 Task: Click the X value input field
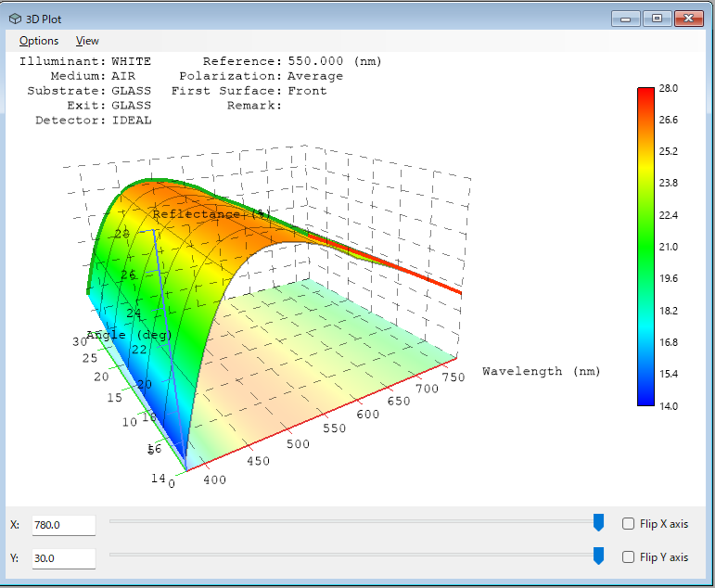64,525
